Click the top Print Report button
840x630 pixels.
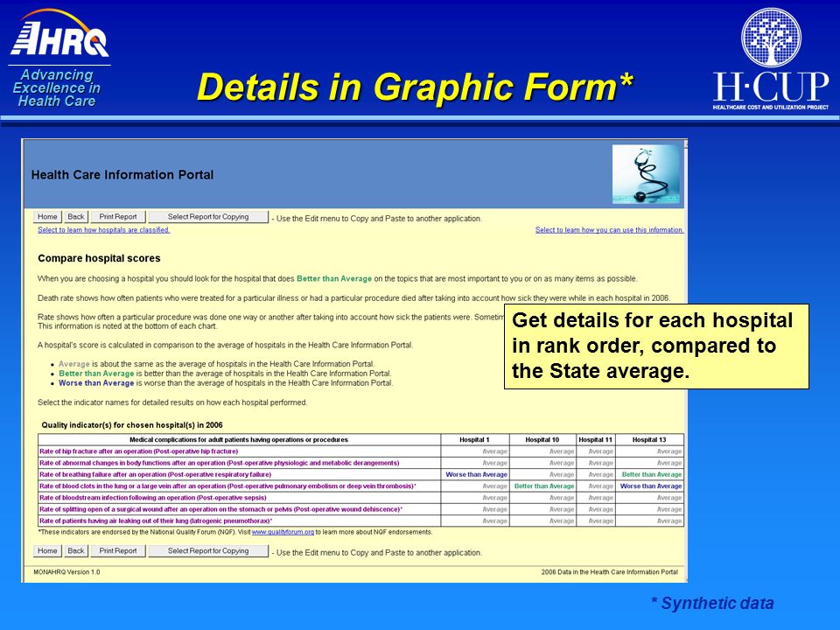tap(118, 217)
